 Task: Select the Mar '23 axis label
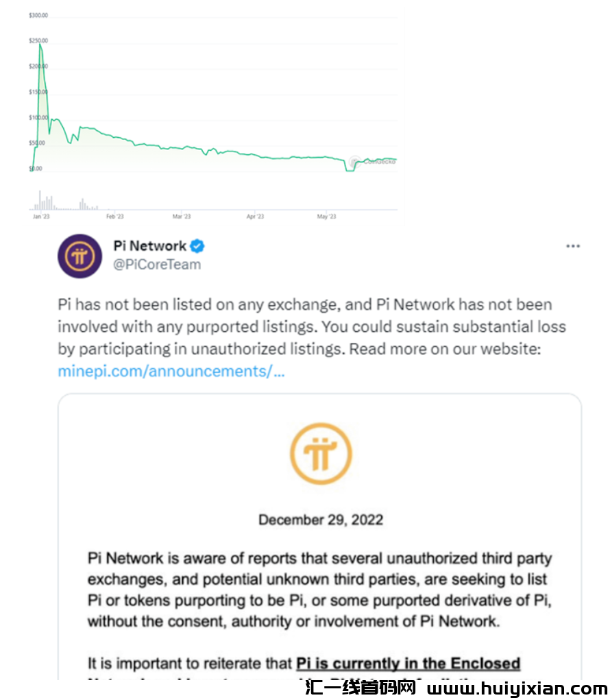coord(181,217)
